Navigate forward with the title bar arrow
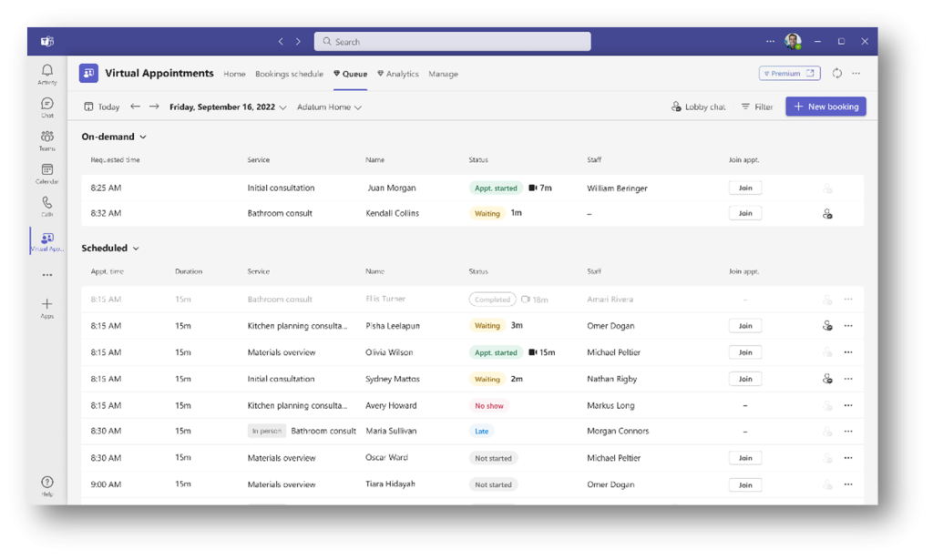 [298, 42]
